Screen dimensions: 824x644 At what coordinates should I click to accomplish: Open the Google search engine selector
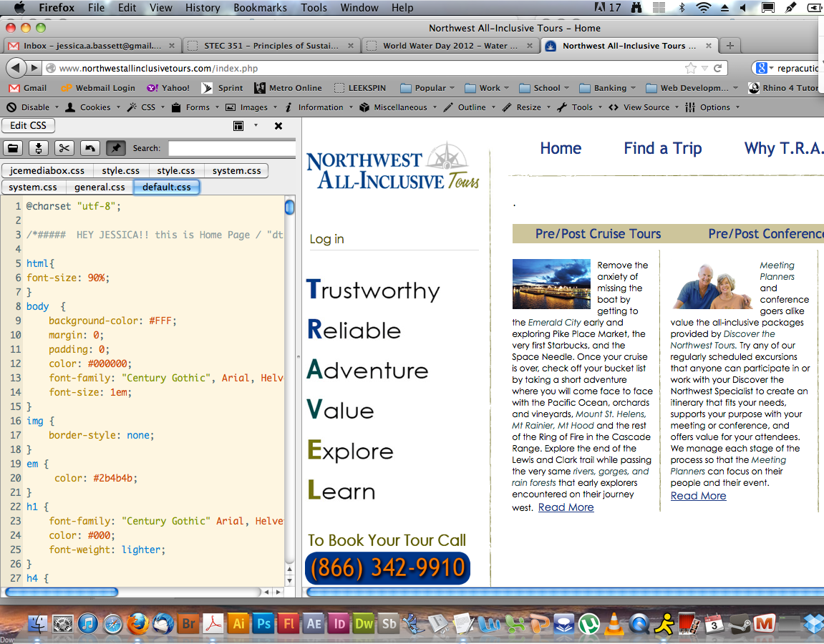(x=765, y=68)
